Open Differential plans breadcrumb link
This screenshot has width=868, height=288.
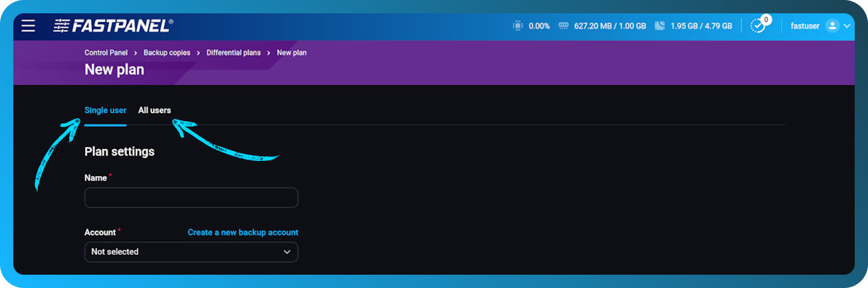pos(233,53)
